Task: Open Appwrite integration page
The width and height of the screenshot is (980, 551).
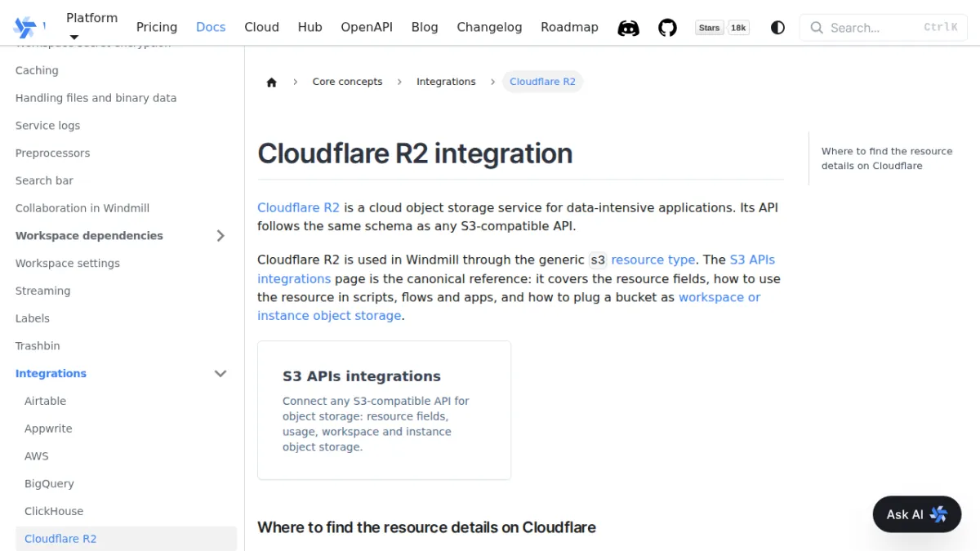Action: point(48,429)
